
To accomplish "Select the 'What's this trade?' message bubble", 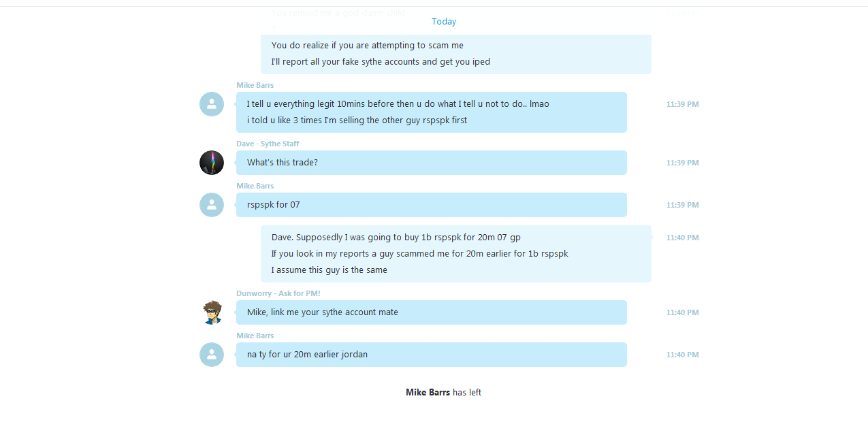I will click(432, 163).
